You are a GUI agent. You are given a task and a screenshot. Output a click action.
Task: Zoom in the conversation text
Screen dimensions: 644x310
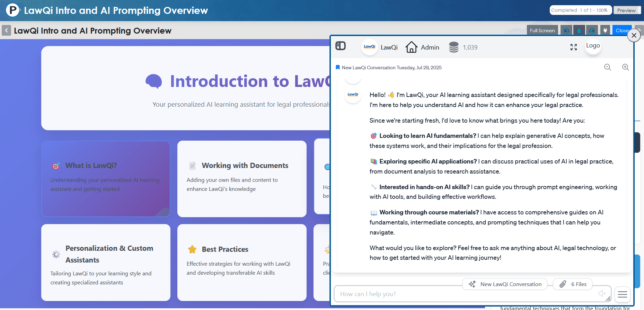point(625,67)
